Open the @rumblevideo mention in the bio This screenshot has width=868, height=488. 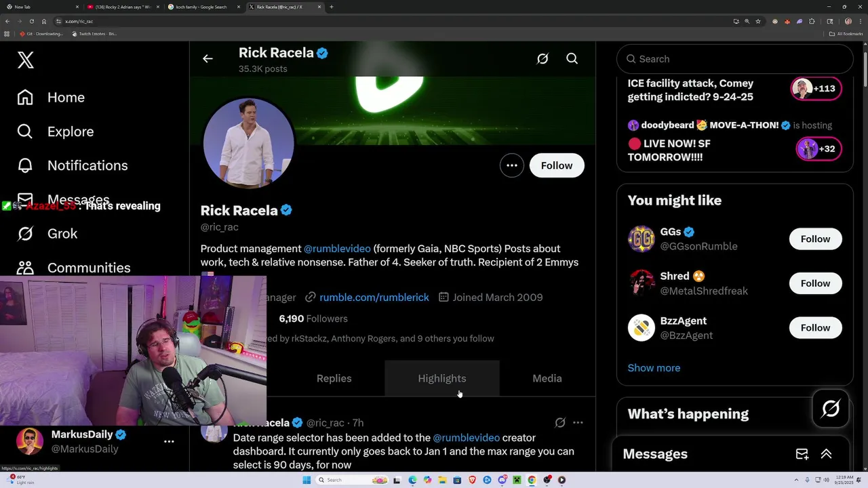click(337, 249)
